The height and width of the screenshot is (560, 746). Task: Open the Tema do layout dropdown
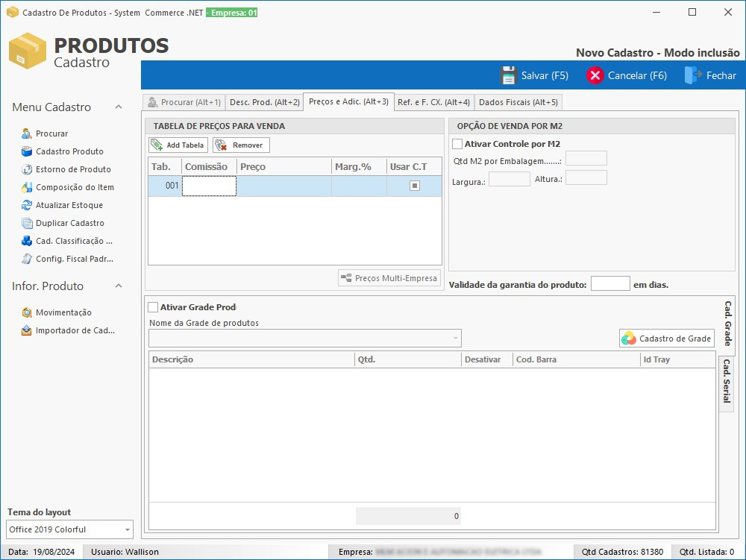128,529
